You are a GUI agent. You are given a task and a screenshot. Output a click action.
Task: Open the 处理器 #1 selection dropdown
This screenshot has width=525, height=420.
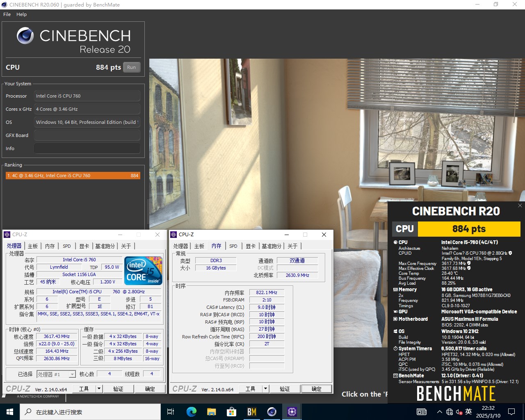point(56,374)
